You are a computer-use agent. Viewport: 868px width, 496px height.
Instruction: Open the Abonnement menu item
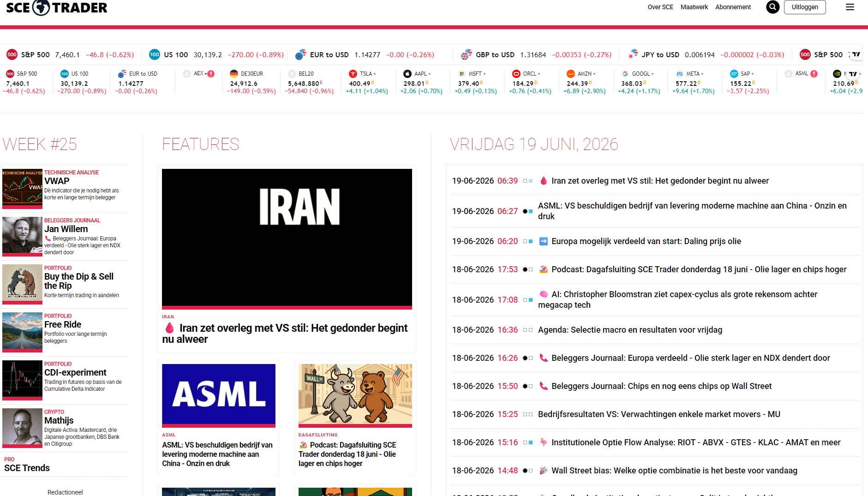733,7
